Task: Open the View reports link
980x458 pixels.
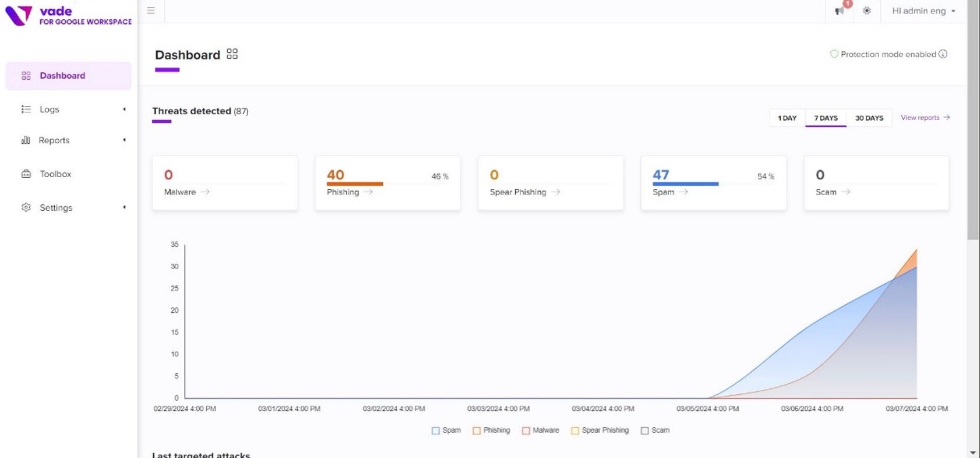Action: point(925,117)
